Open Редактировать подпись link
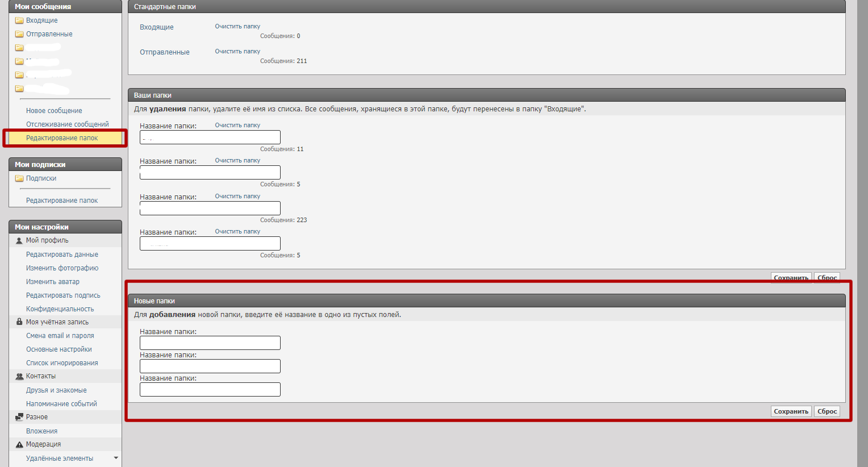 click(63, 295)
